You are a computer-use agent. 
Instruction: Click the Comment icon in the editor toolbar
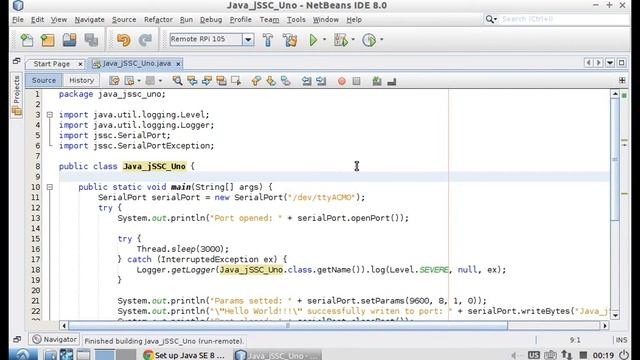pos(377,81)
